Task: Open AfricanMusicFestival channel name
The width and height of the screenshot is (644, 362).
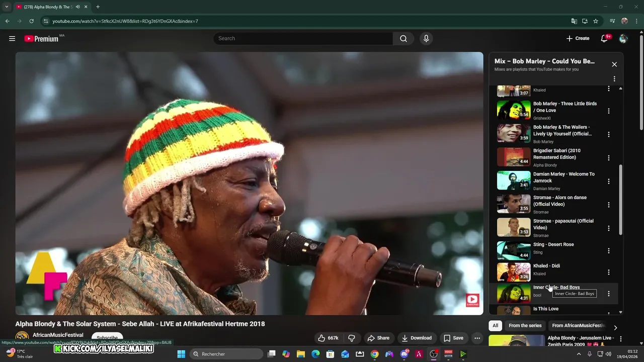Action: click(58, 335)
